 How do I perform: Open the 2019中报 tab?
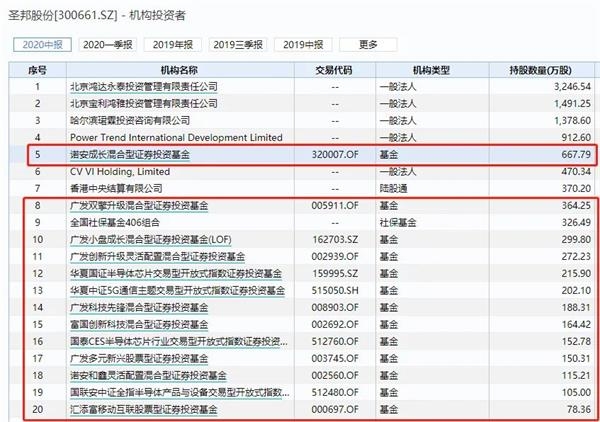[x=303, y=45]
